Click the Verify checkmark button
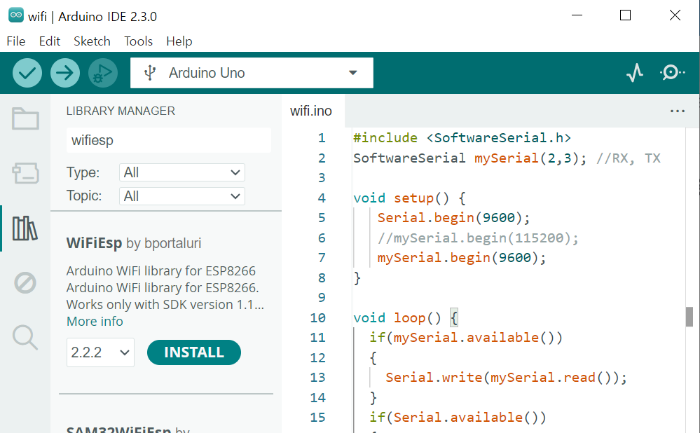Image resolution: width=700 pixels, height=433 pixels. pyautogui.click(x=27, y=73)
